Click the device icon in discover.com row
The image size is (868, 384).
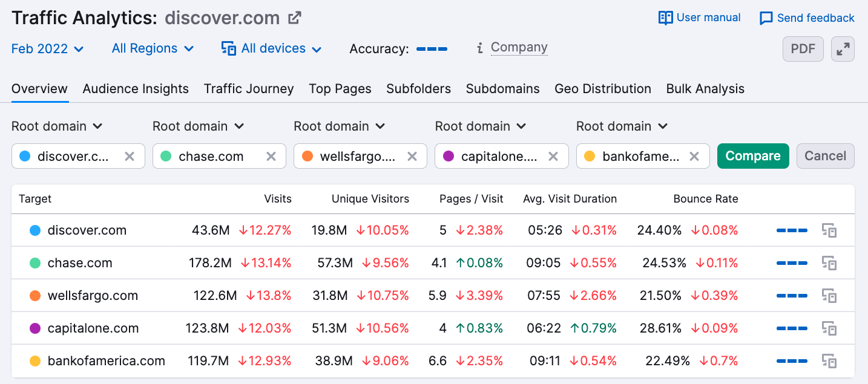point(829,230)
